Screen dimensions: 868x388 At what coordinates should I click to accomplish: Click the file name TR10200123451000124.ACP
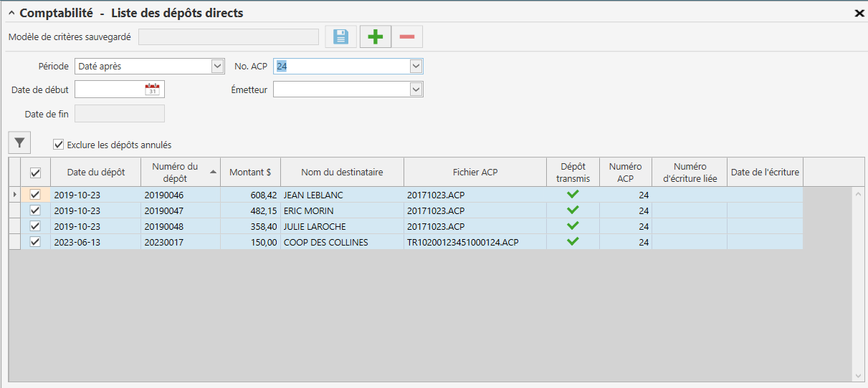(x=462, y=242)
